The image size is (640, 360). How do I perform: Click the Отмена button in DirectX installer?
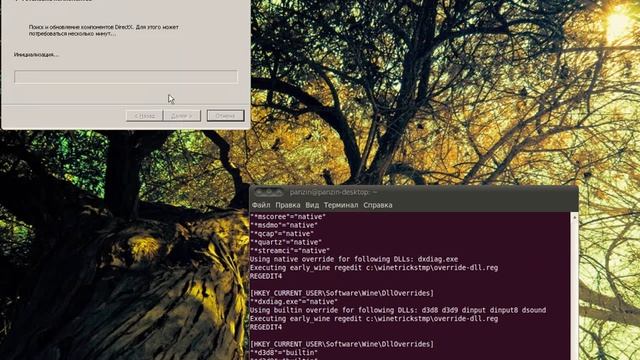point(225,116)
